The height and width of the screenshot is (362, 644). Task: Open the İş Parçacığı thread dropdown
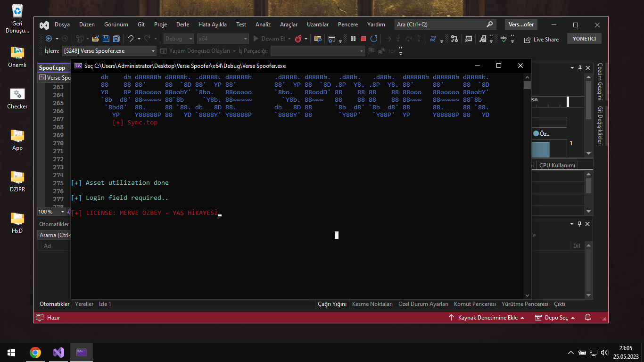click(x=318, y=51)
